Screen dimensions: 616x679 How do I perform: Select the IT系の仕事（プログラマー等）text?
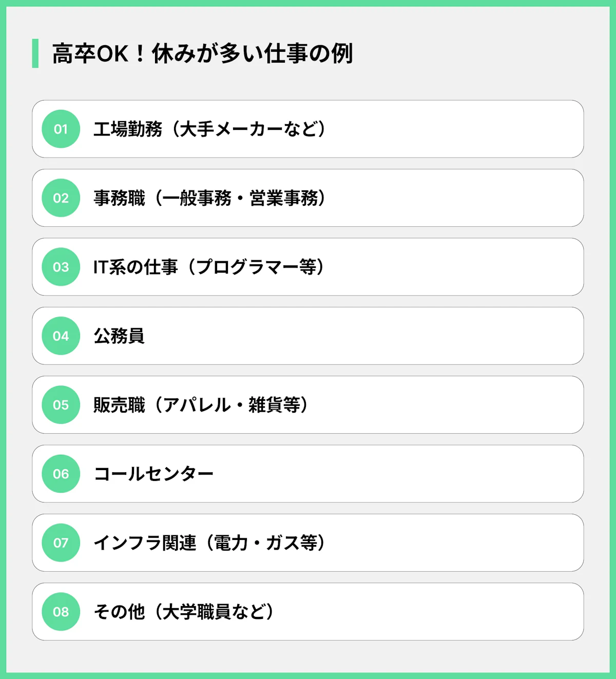(208, 267)
